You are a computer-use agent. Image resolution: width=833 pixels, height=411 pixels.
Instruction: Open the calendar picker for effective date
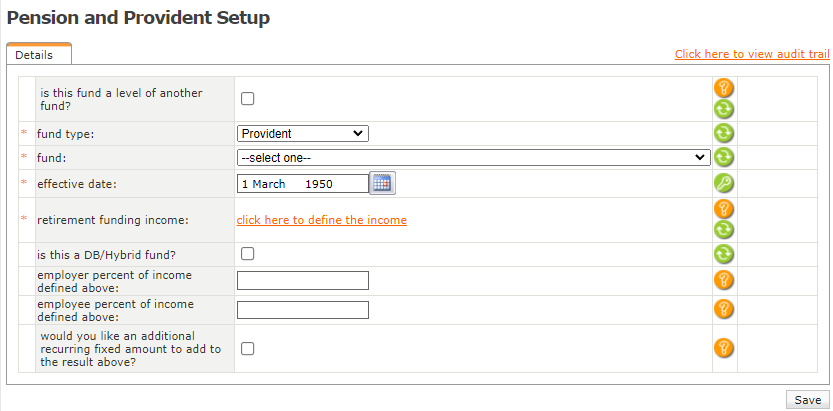383,183
